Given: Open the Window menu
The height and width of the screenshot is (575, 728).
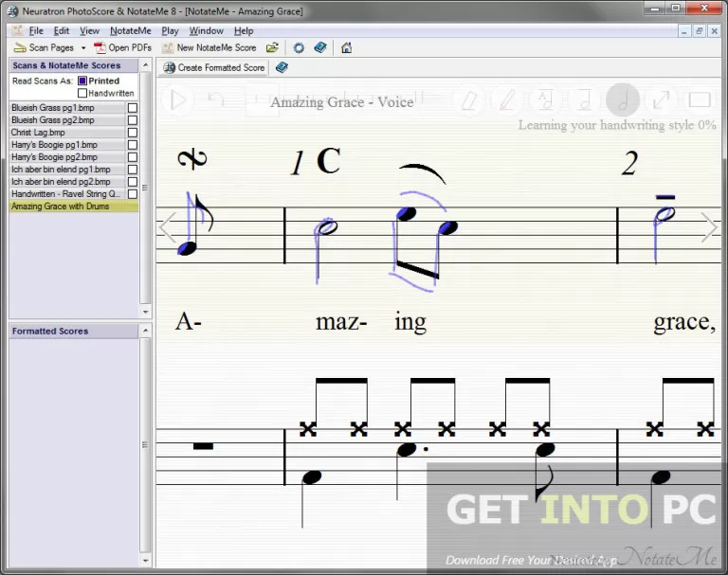Looking at the screenshot, I should [206, 31].
